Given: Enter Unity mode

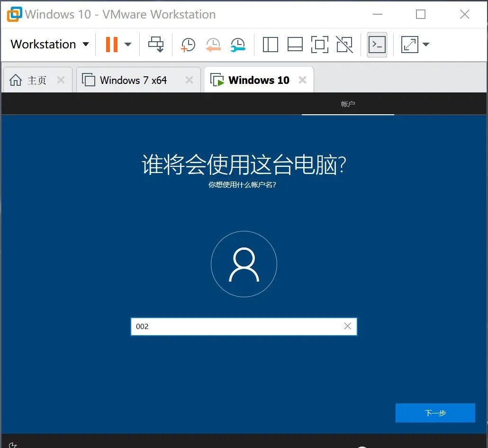Looking at the screenshot, I should (344, 44).
